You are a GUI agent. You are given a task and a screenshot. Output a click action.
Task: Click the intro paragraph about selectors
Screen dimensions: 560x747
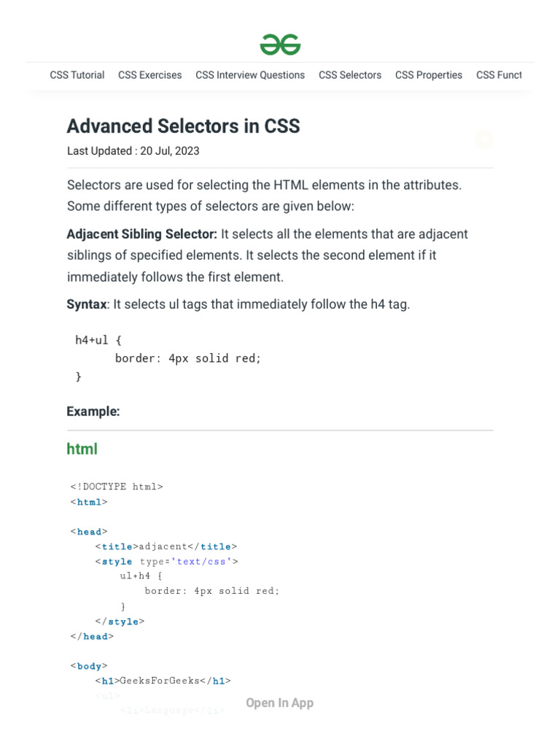tap(264, 196)
